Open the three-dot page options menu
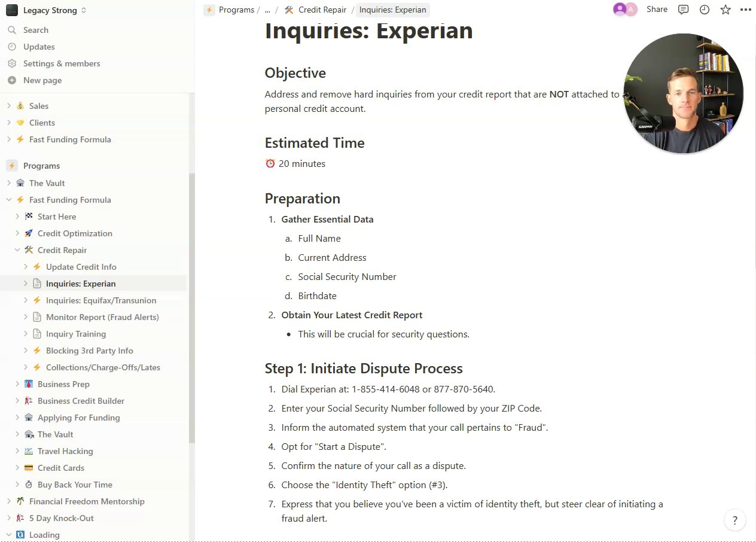 coord(745,10)
